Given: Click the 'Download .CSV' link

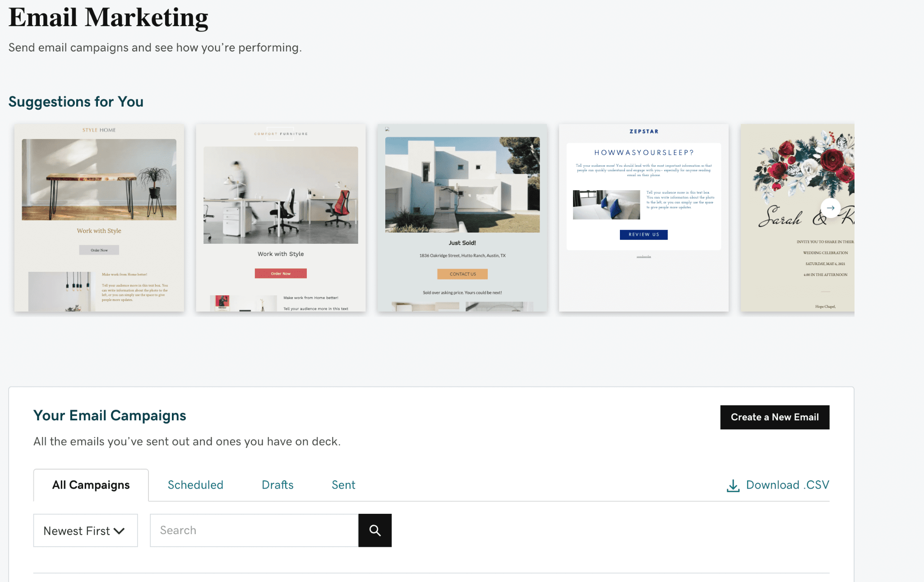Looking at the screenshot, I should pos(779,485).
